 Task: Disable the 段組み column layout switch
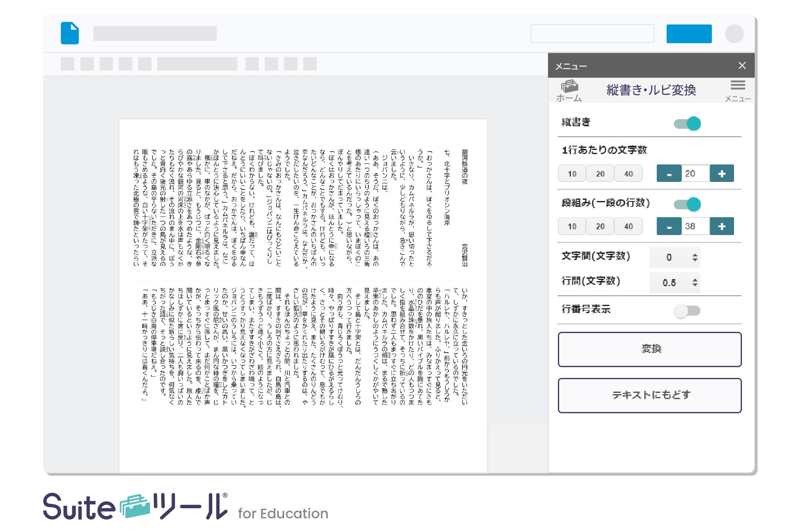688,204
